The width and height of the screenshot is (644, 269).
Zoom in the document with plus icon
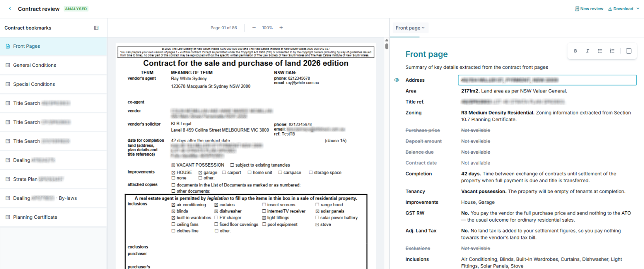pyautogui.click(x=281, y=28)
